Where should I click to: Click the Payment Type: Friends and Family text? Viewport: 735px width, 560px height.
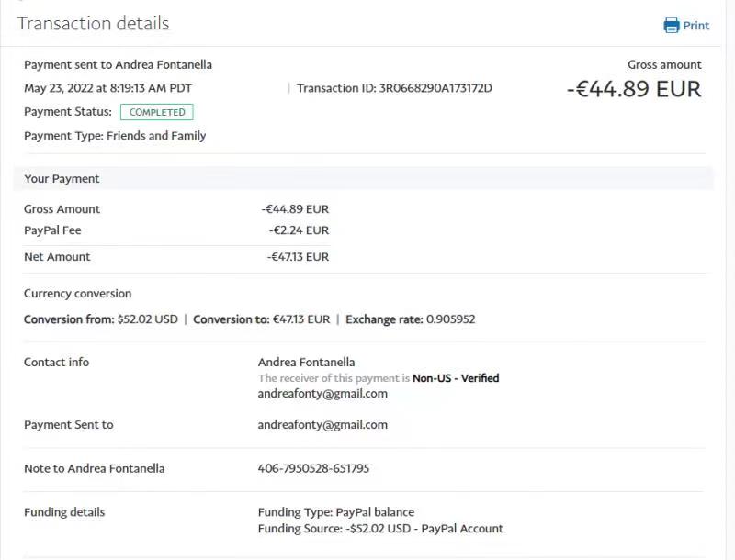click(115, 136)
